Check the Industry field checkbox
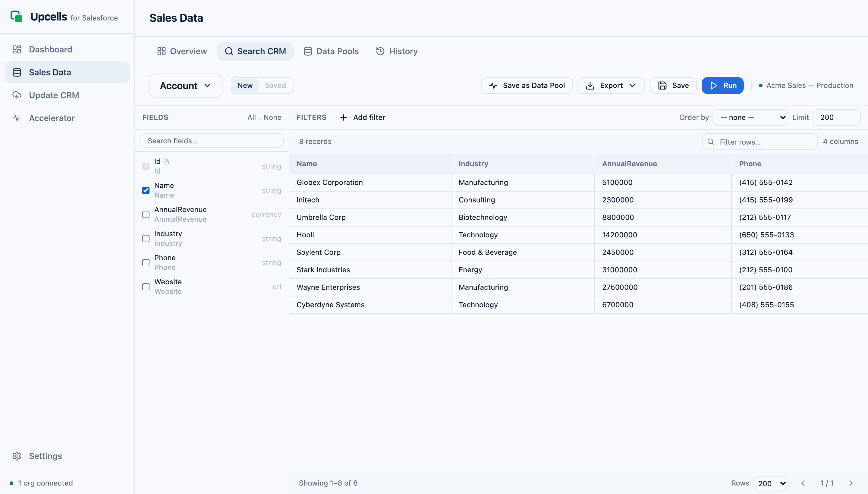The image size is (868, 494). point(146,239)
